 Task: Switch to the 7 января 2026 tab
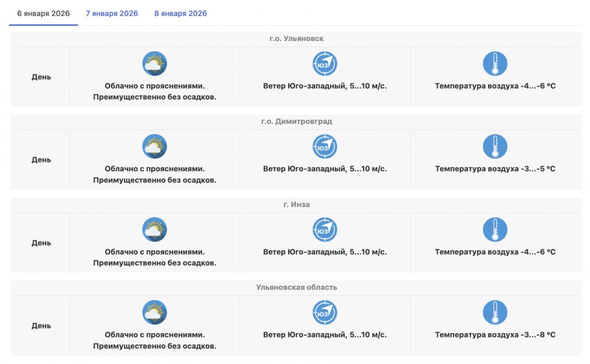pos(112,14)
